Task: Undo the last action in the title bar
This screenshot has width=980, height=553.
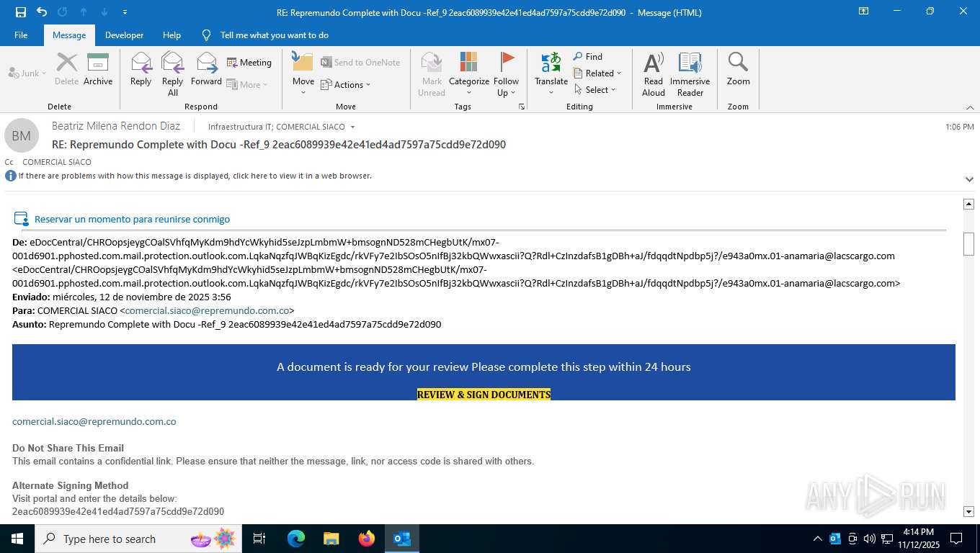Action: (x=42, y=12)
